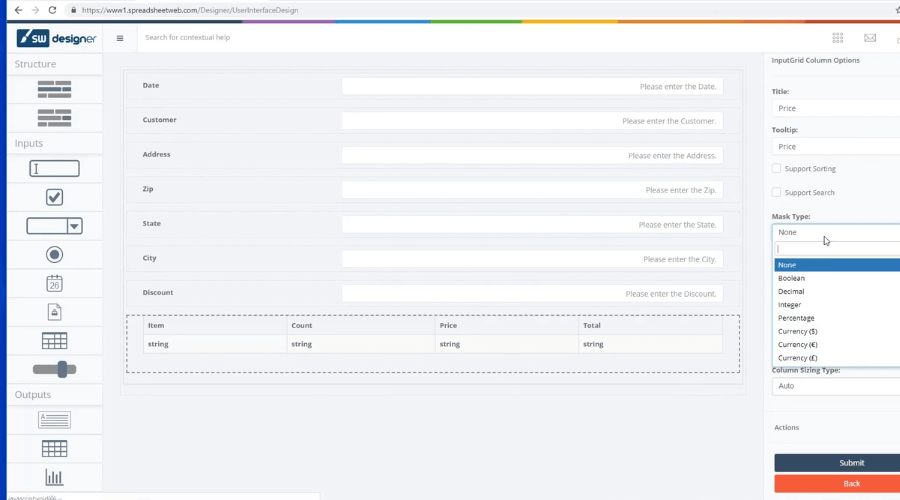
Task: Choose Boolean mask type
Action: pos(837,278)
